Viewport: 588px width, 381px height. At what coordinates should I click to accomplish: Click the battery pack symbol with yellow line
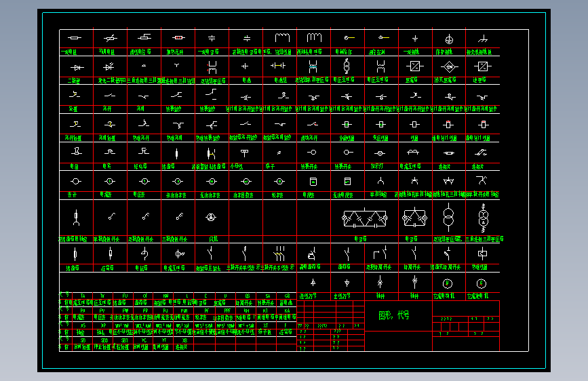(x=278, y=66)
